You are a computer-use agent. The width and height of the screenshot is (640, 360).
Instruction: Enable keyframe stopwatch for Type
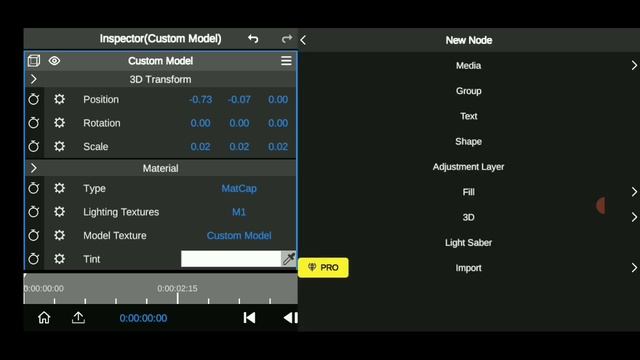[x=34, y=188]
